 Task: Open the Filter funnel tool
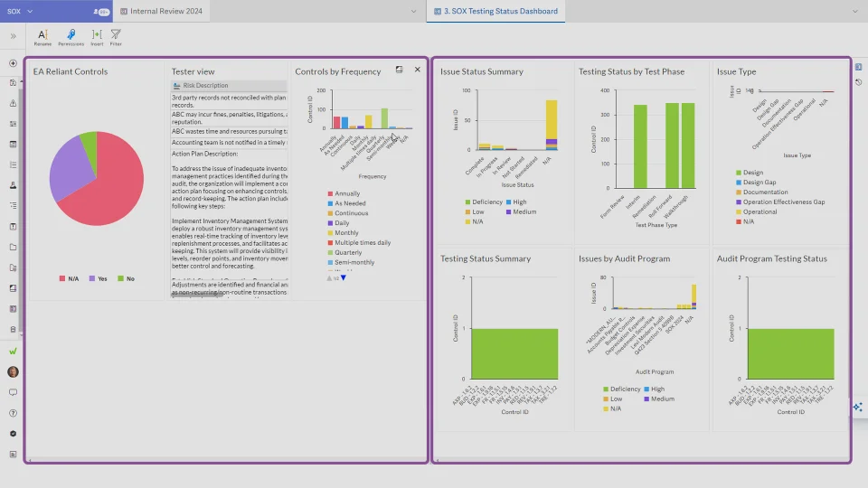[x=116, y=38]
